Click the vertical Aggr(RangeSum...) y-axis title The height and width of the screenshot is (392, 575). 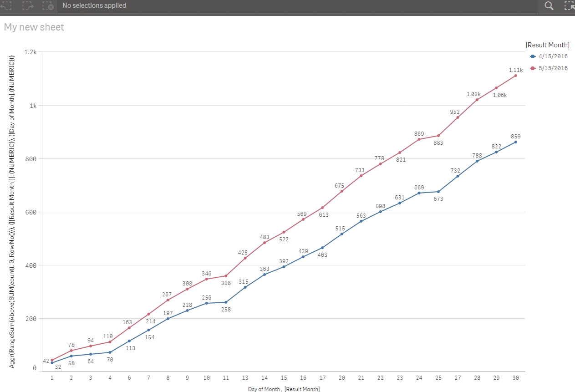(x=12, y=211)
